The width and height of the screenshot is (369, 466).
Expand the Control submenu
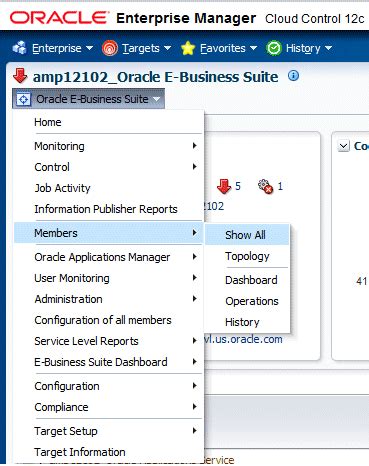click(x=108, y=167)
